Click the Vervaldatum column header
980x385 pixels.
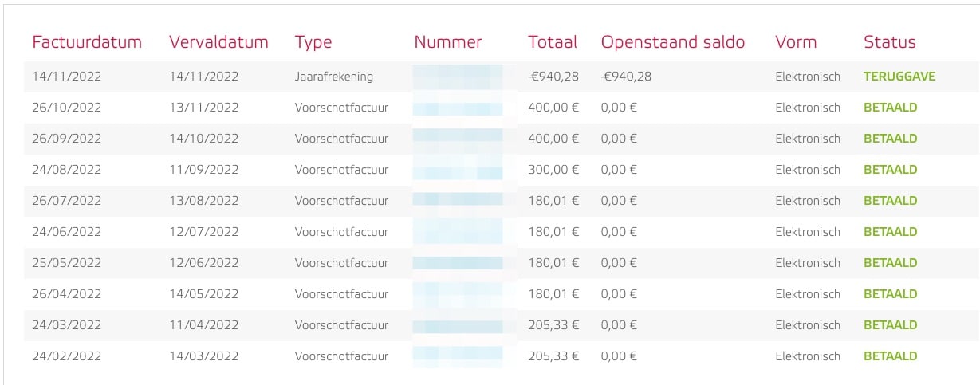[x=218, y=42]
